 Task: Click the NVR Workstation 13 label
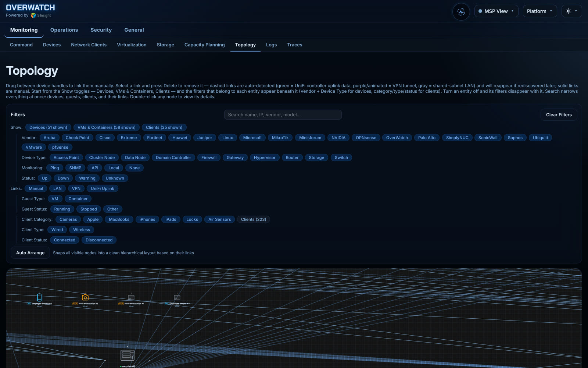(x=88, y=304)
